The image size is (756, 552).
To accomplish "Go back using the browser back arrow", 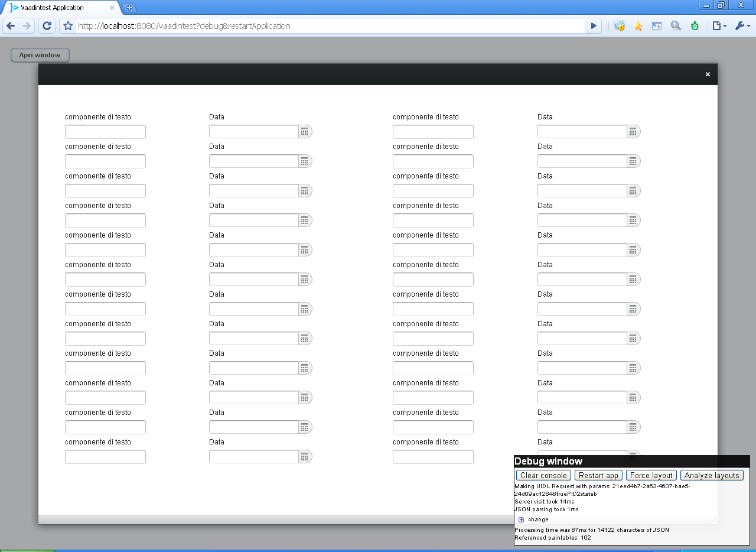I will (x=11, y=26).
